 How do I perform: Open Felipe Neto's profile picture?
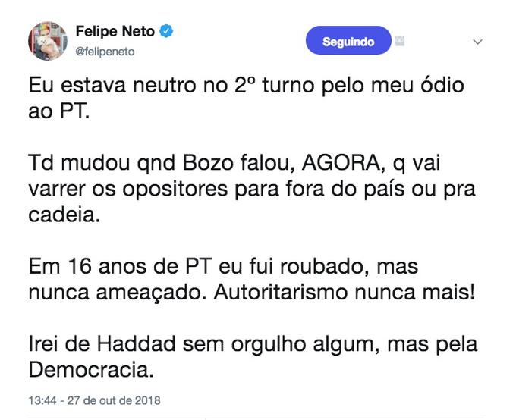(x=49, y=41)
